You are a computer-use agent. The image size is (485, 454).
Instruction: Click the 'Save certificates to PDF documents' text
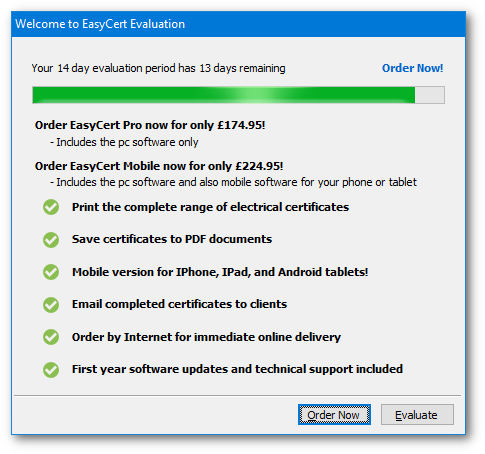pyautogui.click(x=172, y=239)
